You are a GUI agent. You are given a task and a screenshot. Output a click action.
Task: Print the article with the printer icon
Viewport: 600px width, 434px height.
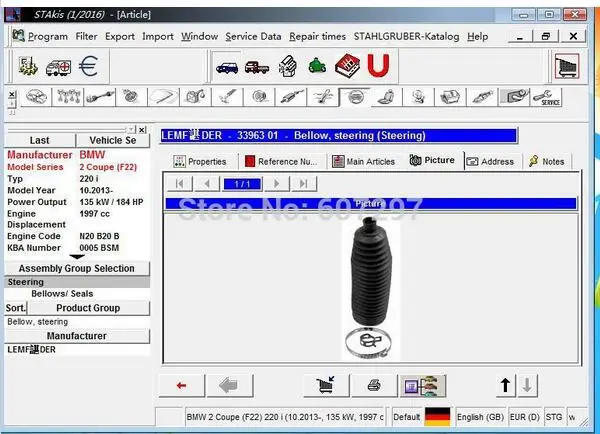[374, 385]
